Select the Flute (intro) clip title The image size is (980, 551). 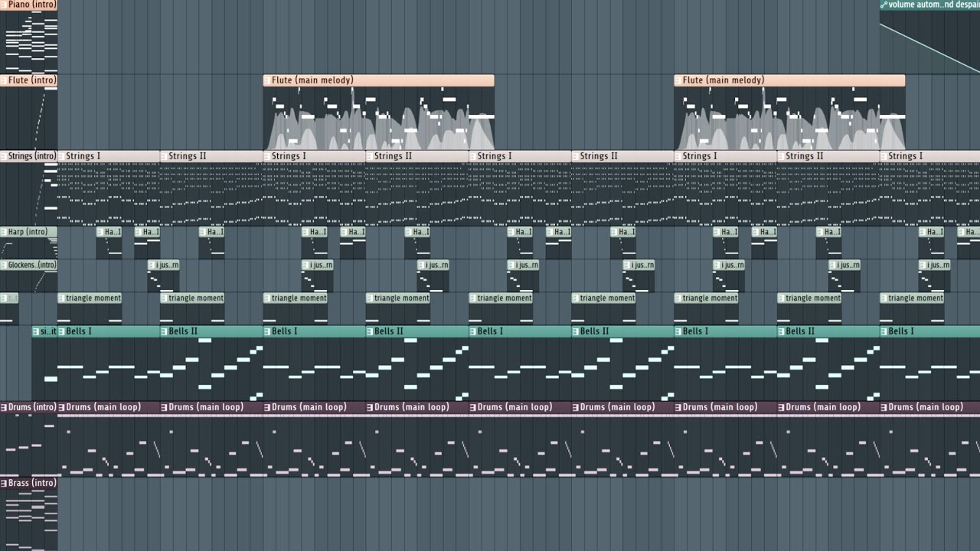coord(32,80)
